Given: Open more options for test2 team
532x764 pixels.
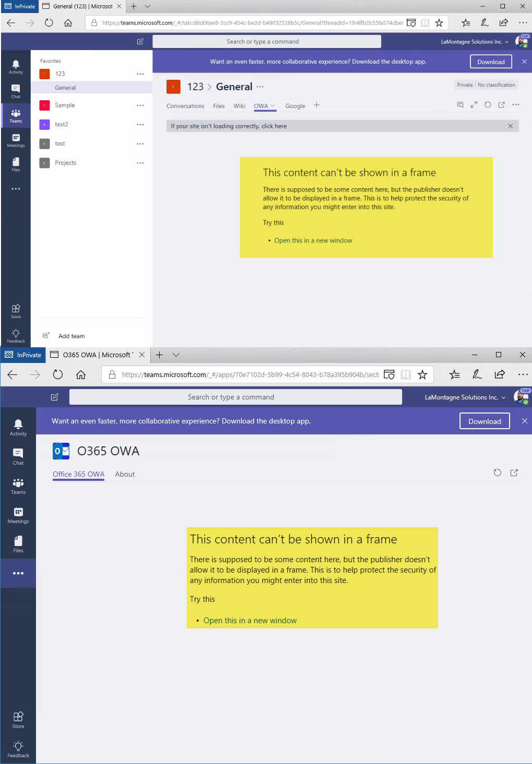Looking at the screenshot, I should point(140,125).
